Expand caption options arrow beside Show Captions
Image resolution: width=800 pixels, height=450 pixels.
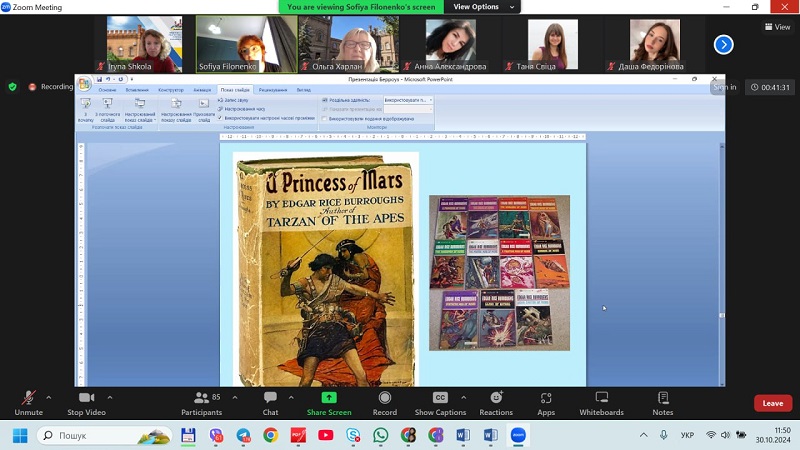(x=463, y=397)
